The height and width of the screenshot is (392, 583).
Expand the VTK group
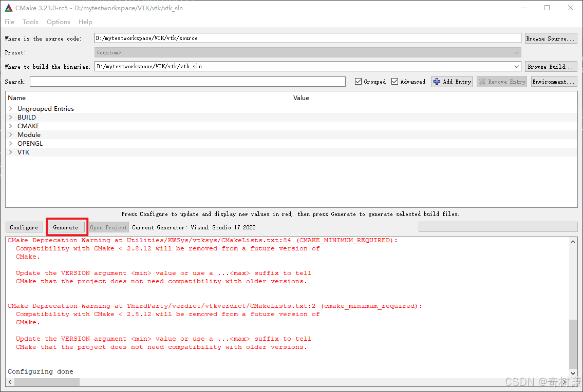coord(11,152)
